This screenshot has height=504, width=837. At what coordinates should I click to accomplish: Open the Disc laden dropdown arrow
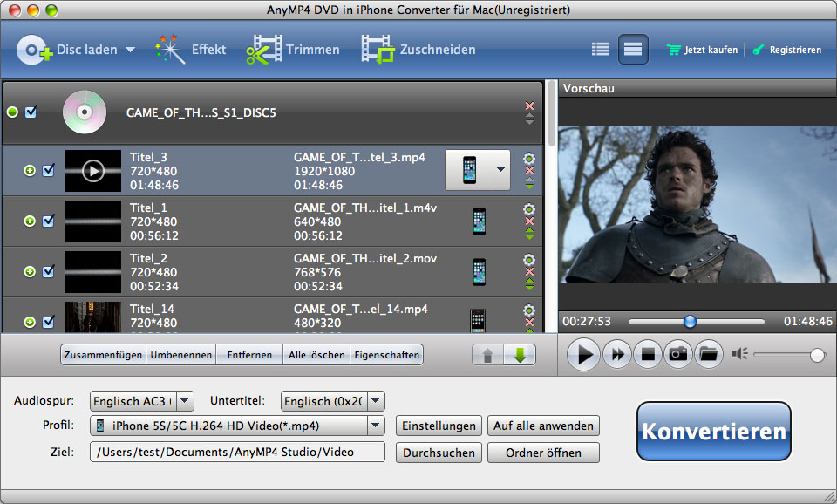[130, 50]
